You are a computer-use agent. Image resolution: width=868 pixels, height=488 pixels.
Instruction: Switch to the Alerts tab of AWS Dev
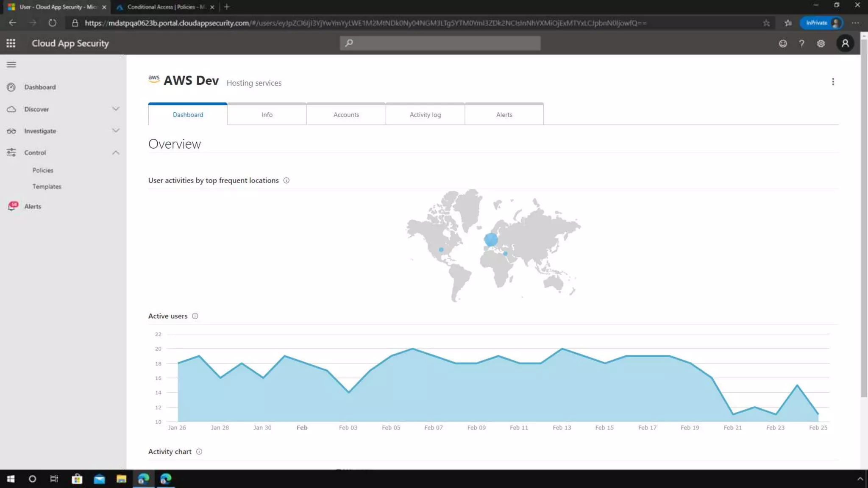(x=504, y=114)
